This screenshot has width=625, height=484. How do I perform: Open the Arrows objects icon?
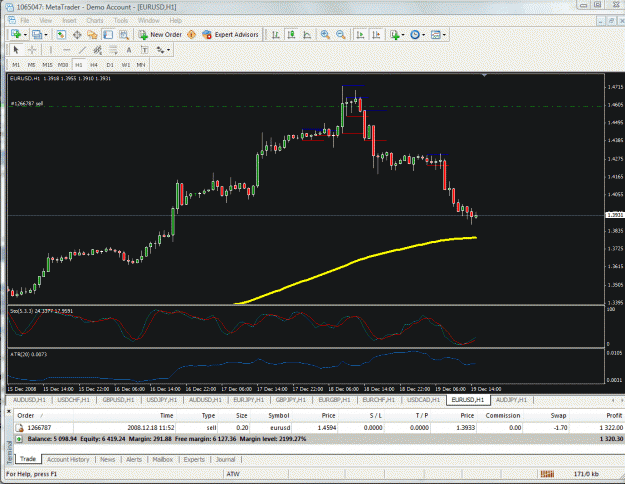tap(160, 50)
